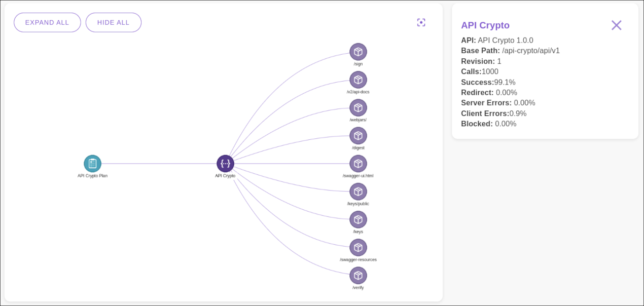Select the /keys endpoint node

359,220
